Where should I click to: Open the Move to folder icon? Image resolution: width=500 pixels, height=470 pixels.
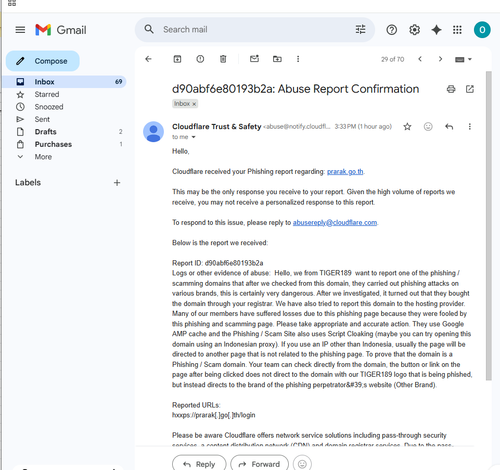point(277,59)
